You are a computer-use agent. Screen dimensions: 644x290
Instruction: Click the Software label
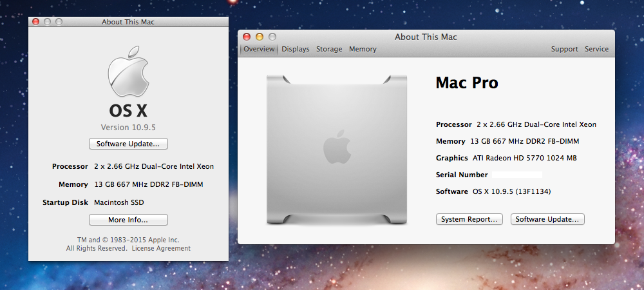(452, 192)
